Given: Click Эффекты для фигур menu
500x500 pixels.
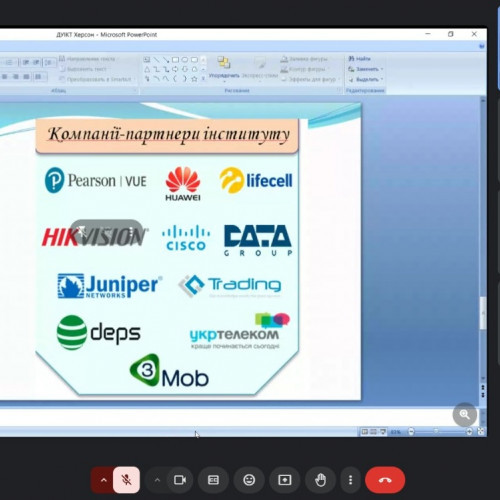Looking at the screenshot, I should [x=309, y=79].
